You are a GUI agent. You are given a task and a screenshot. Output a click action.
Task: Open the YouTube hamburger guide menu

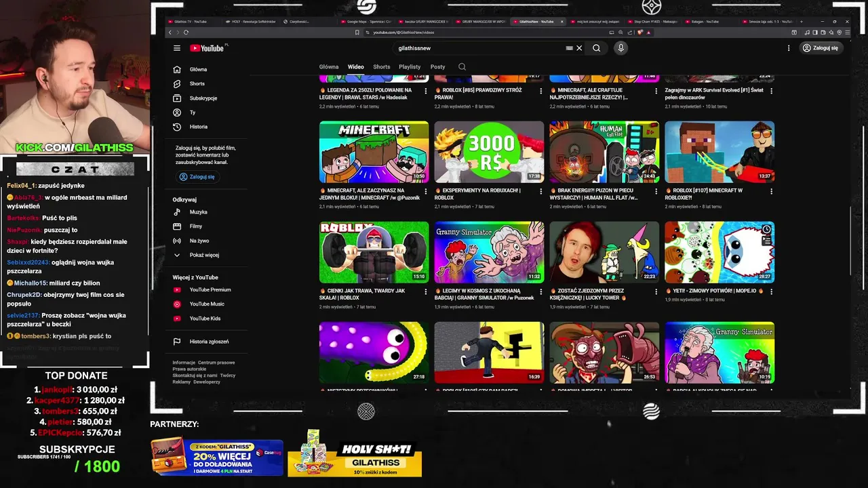[177, 48]
